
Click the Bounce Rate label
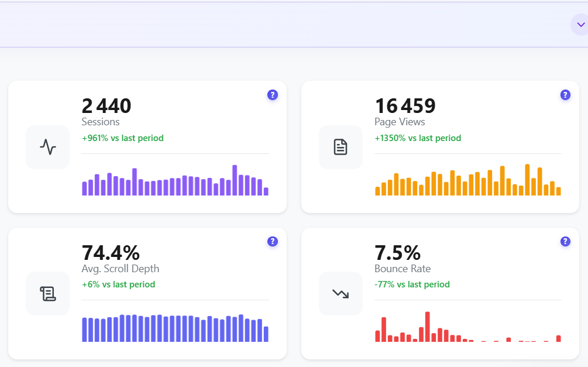pyautogui.click(x=403, y=269)
